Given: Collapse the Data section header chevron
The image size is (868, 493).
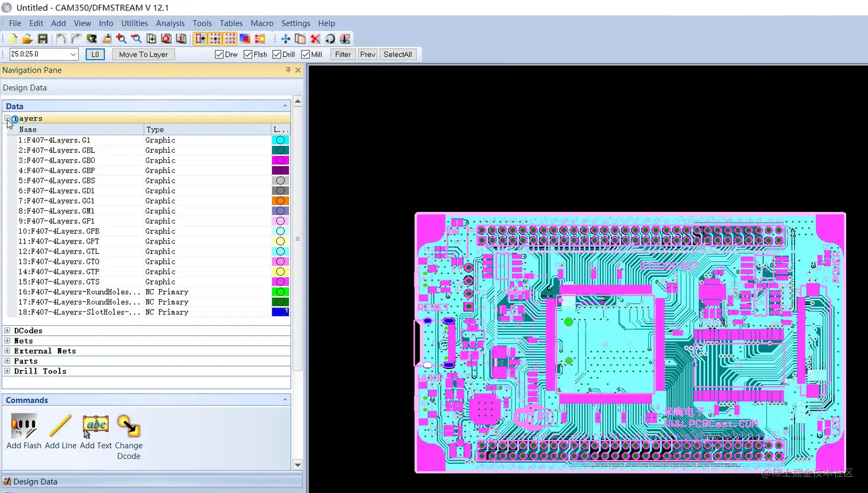Looking at the screenshot, I should (x=285, y=106).
